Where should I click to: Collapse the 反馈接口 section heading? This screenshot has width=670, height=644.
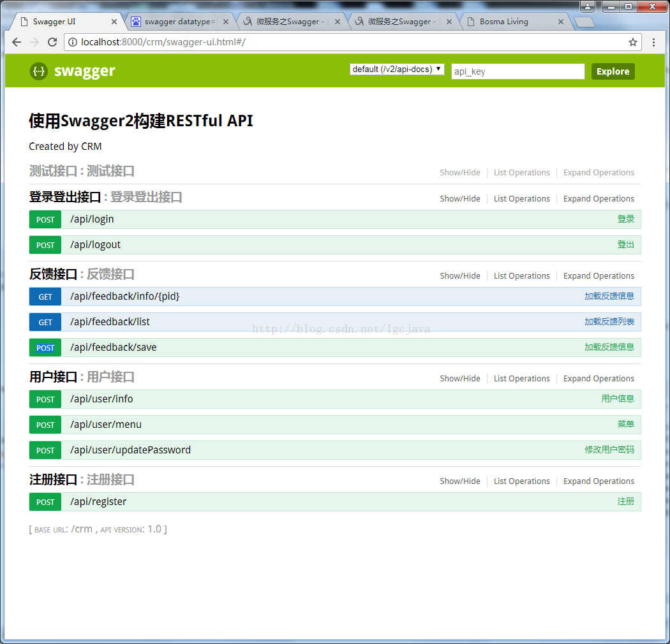tap(82, 274)
